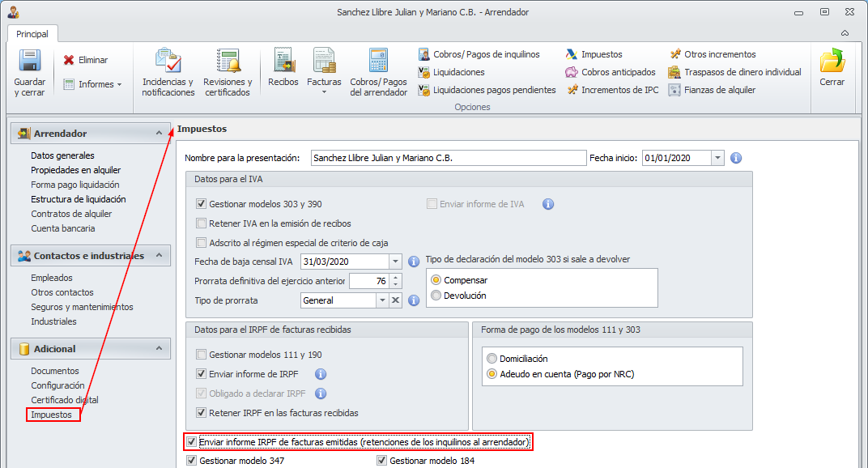
Task: Open the Informes dropdown
Action: click(93, 84)
